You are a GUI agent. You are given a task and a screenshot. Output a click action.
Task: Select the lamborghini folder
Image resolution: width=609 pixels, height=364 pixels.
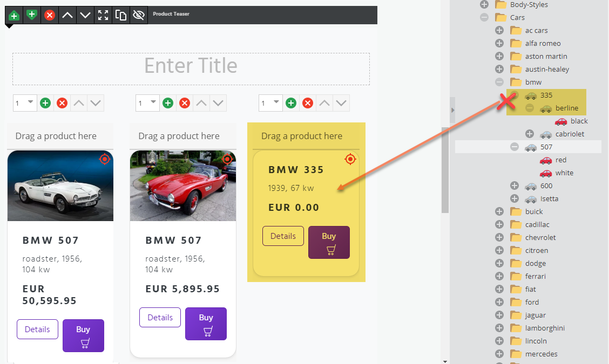pos(545,328)
